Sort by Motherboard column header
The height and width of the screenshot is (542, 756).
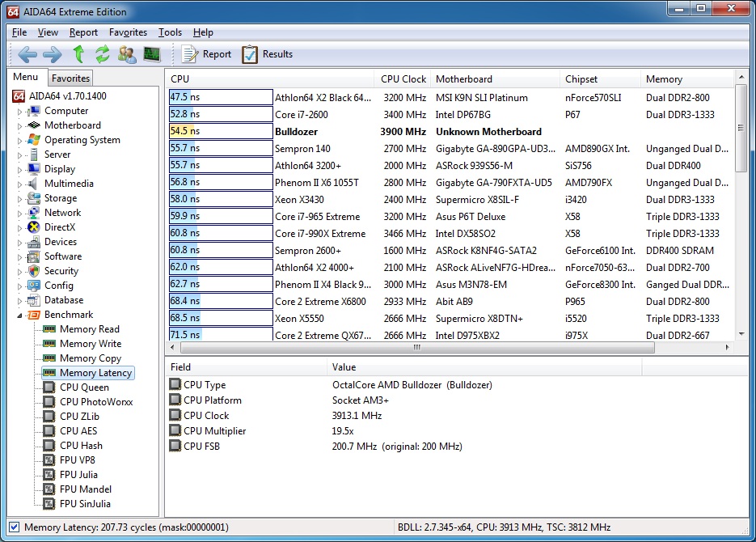click(x=495, y=79)
